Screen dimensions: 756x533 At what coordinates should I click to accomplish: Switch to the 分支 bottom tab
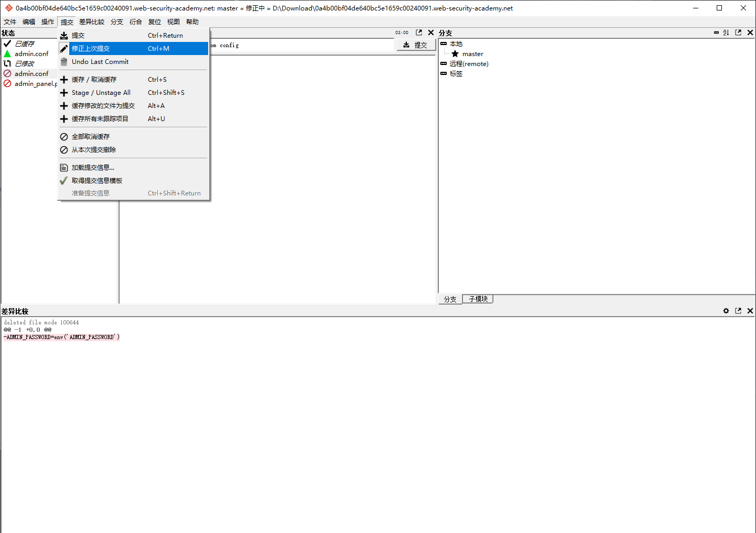tap(450, 299)
